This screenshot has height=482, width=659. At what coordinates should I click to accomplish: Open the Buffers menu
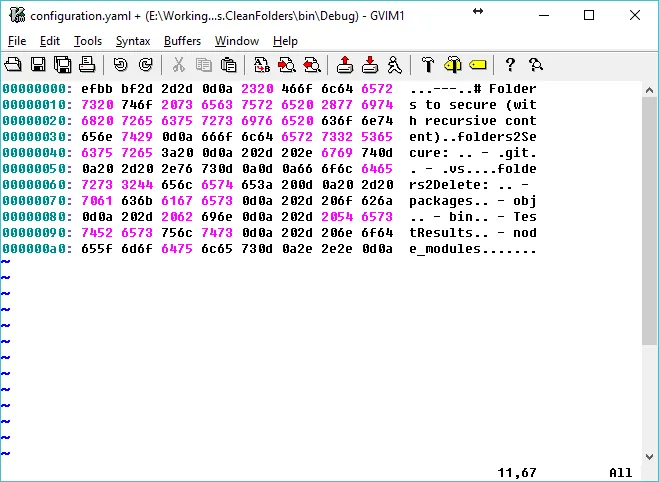click(x=182, y=41)
